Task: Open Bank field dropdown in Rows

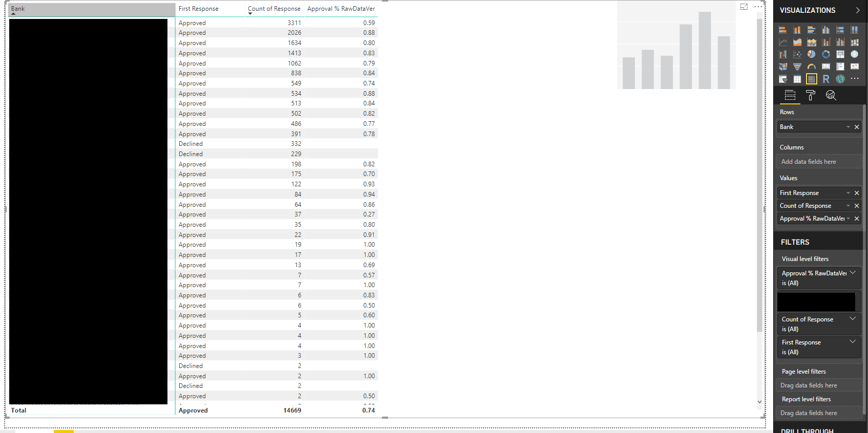Action: (x=848, y=127)
